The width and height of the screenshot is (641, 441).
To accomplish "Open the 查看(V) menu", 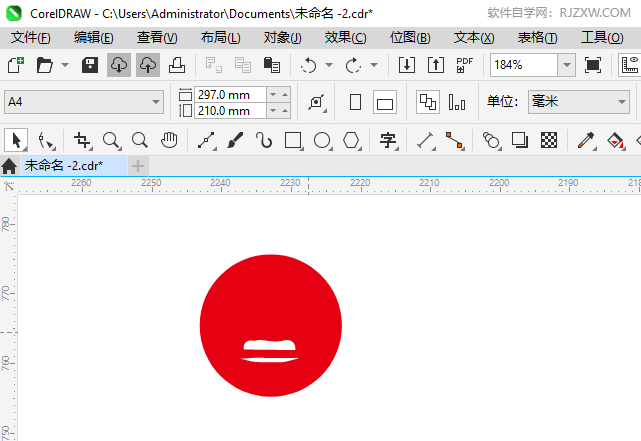I will pyautogui.click(x=157, y=38).
